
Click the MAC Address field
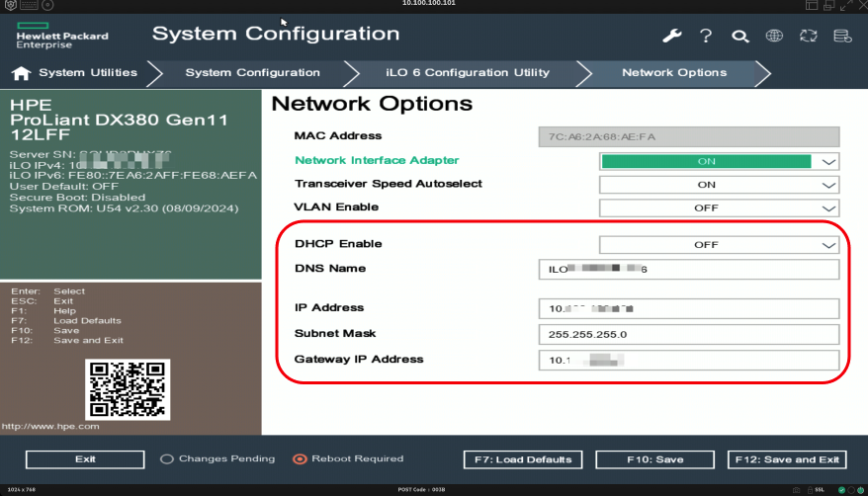[x=689, y=136]
